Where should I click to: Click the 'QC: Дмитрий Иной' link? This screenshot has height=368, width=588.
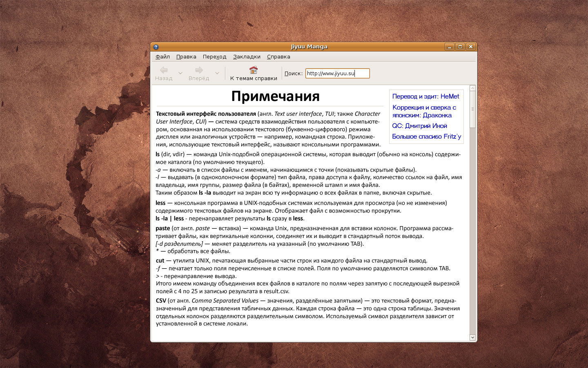tap(419, 126)
